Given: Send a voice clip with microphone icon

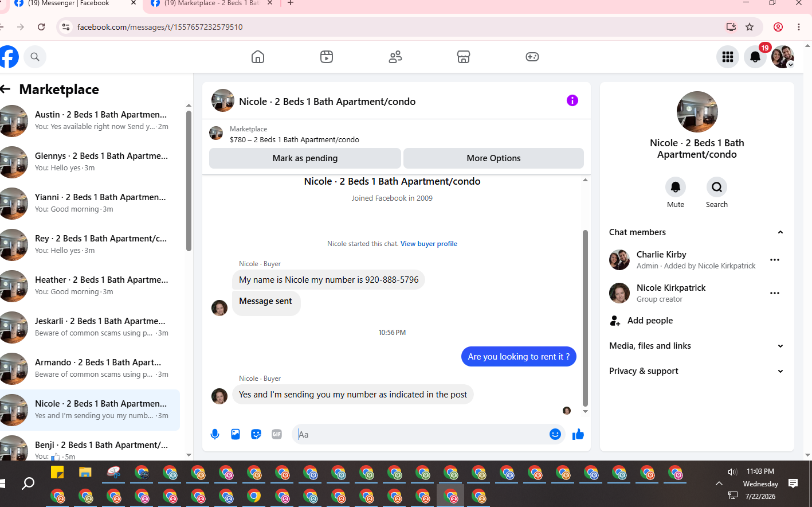Looking at the screenshot, I should pyautogui.click(x=215, y=434).
